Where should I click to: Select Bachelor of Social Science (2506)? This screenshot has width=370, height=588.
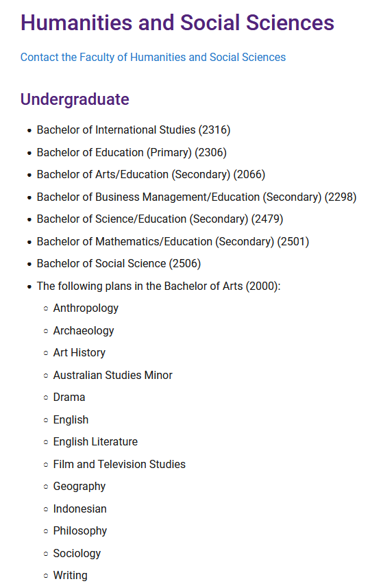119,264
